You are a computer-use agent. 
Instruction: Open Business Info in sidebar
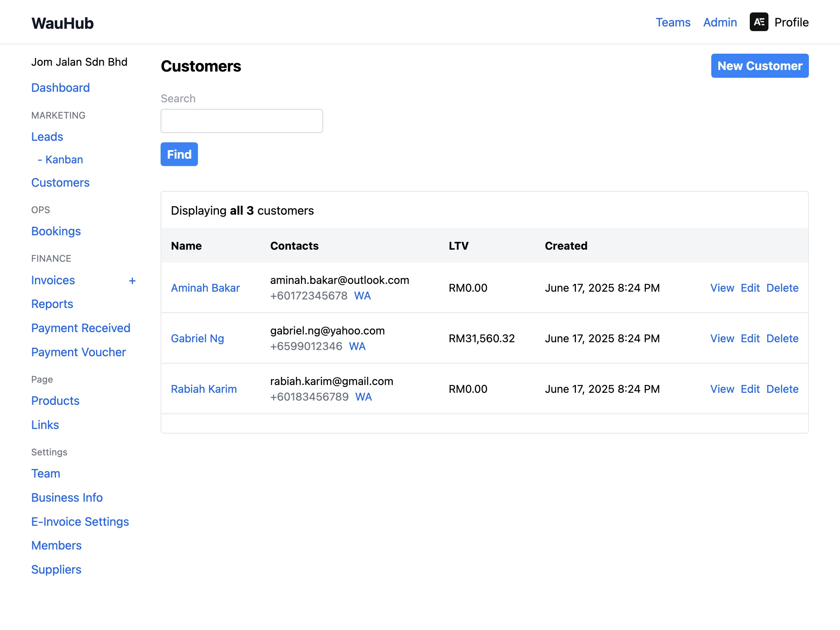pos(67,498)
